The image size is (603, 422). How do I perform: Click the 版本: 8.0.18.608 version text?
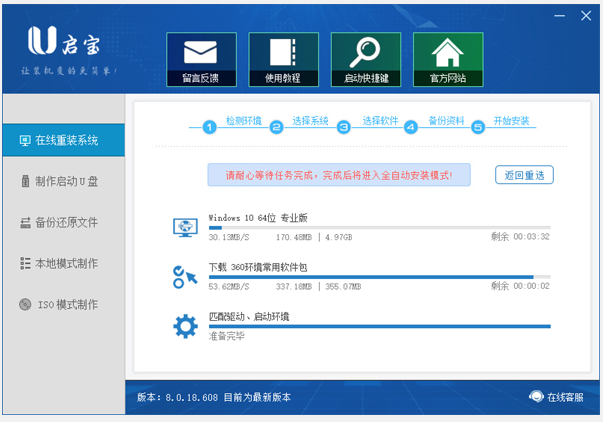178,397
